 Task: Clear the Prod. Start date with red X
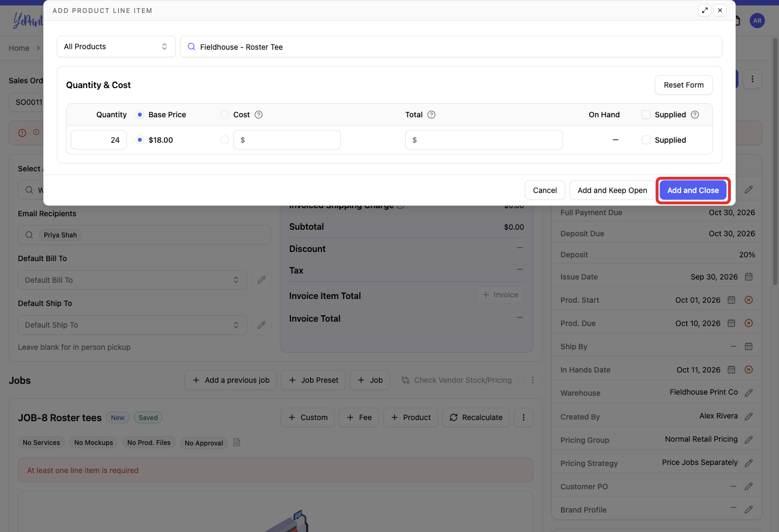(749, 300)
